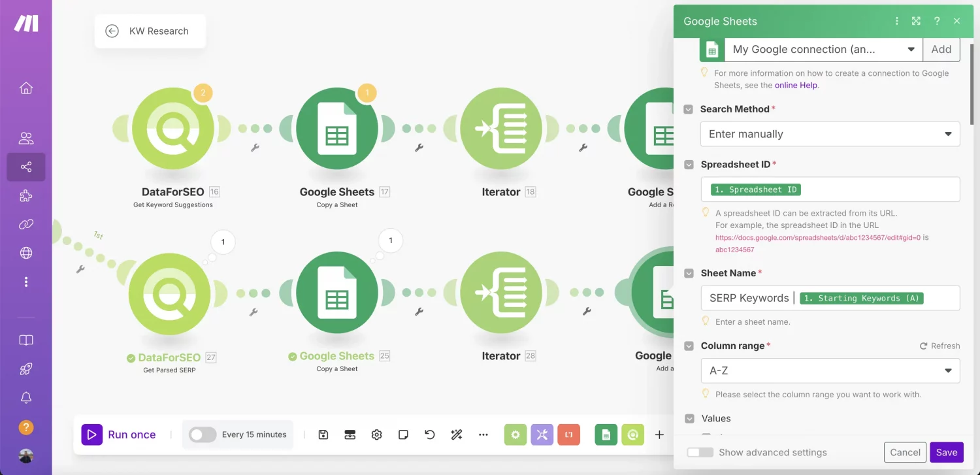Click the Add connection button
Viewport: 980px width, 475px height.
(x=941, y=50)
